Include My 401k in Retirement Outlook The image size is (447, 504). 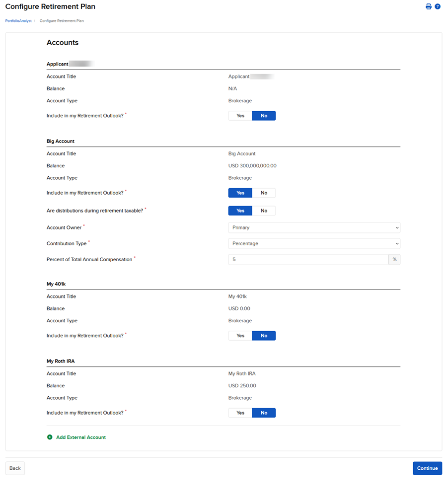(240, 336)
